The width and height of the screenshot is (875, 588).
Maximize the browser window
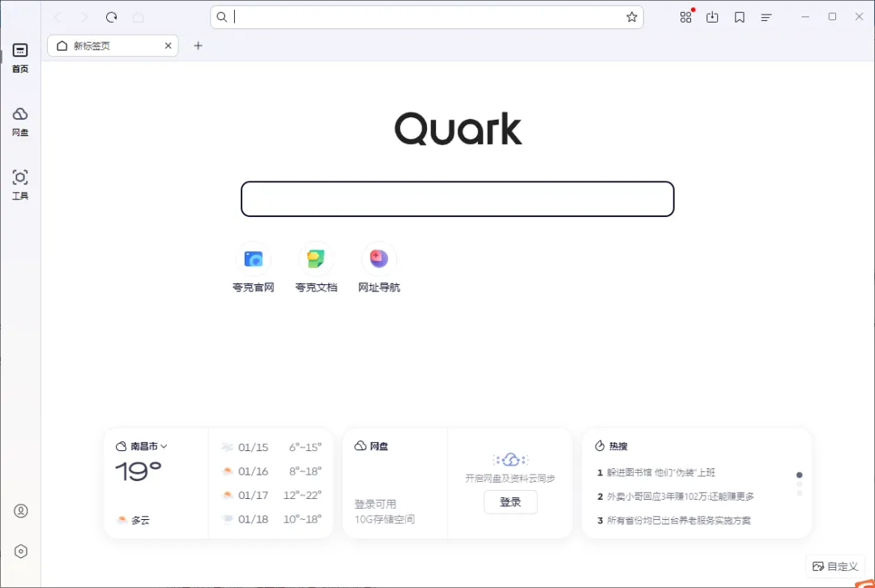point(832,17)
